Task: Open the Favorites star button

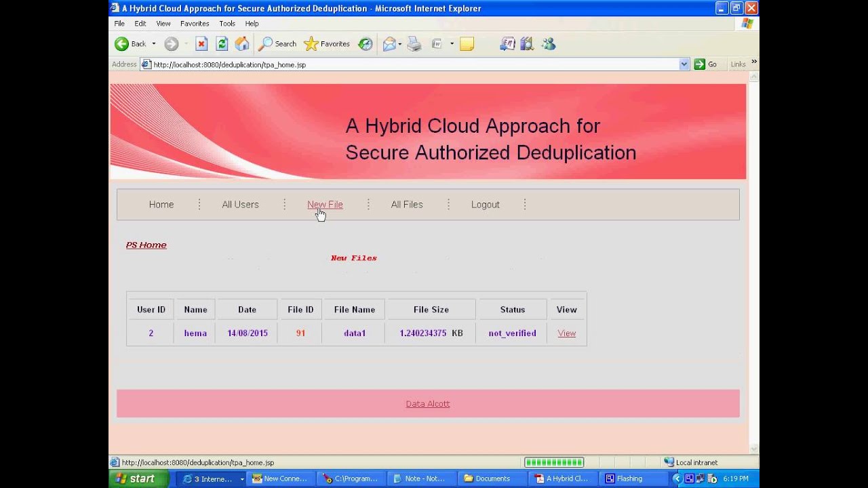Action: coord(327,44)
